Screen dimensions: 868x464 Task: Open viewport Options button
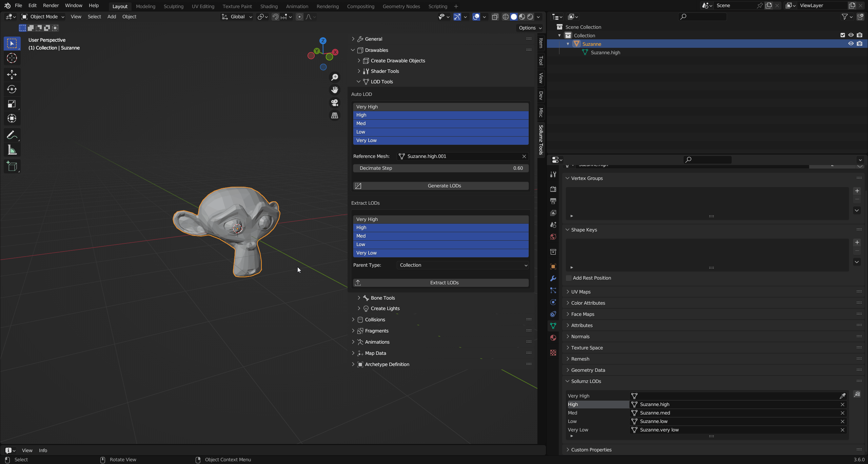click(530, 28)
